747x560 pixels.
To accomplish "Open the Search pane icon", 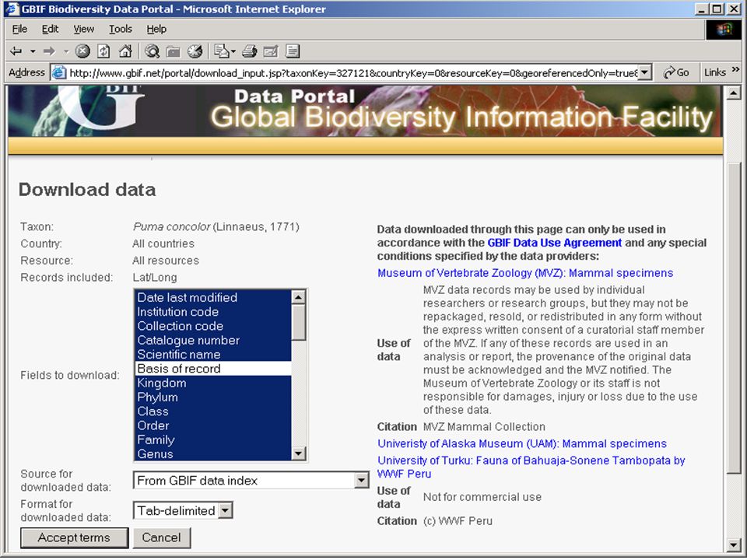I will 152,51.
